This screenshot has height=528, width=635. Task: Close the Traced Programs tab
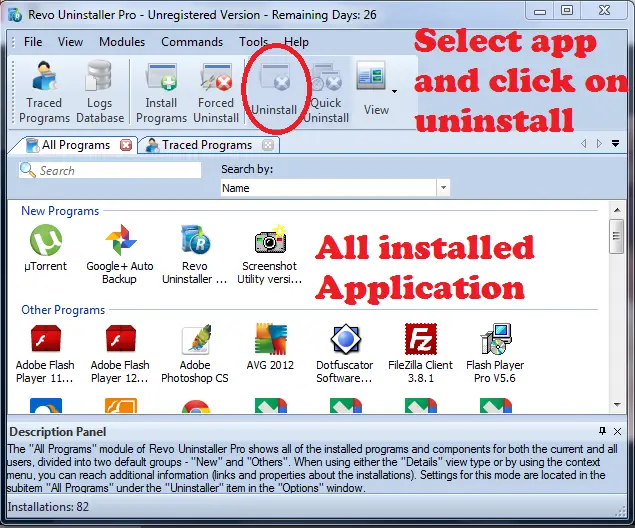268,145
